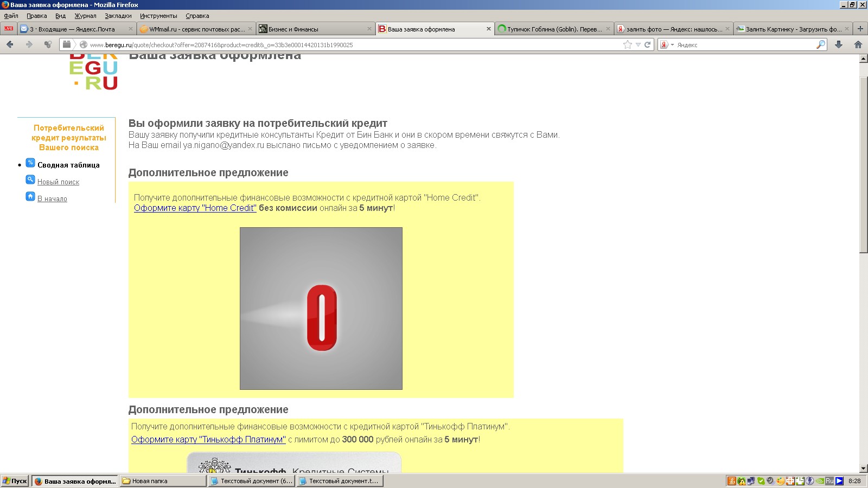Click the Новый поиск link
Screen dimensions: 868x488
[x=58, y=182]
